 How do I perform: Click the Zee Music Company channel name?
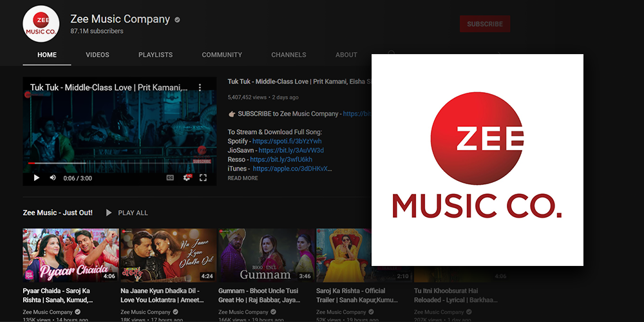(120, 19)
